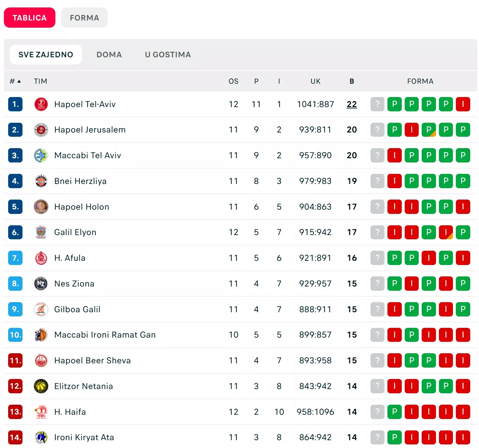Click the Hapoel Tel-Aviv team logo

[41, 104]
